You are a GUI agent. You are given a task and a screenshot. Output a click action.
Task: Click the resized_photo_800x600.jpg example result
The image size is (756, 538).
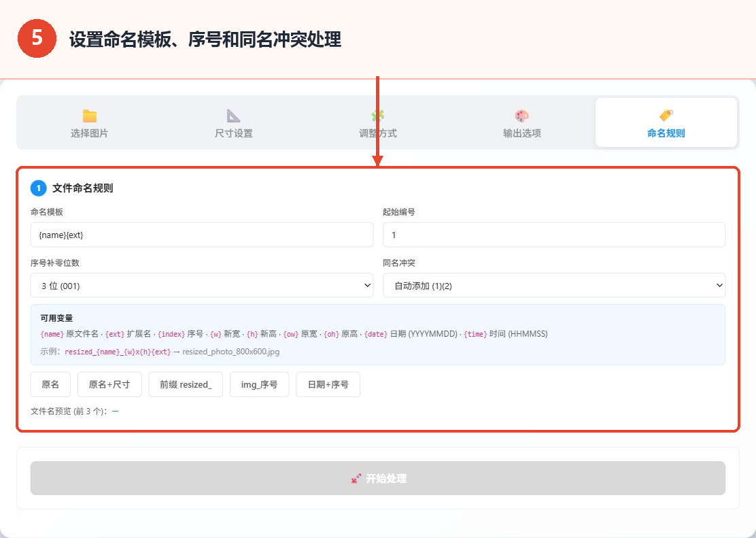pyautogui.click(x=231, y=352)
